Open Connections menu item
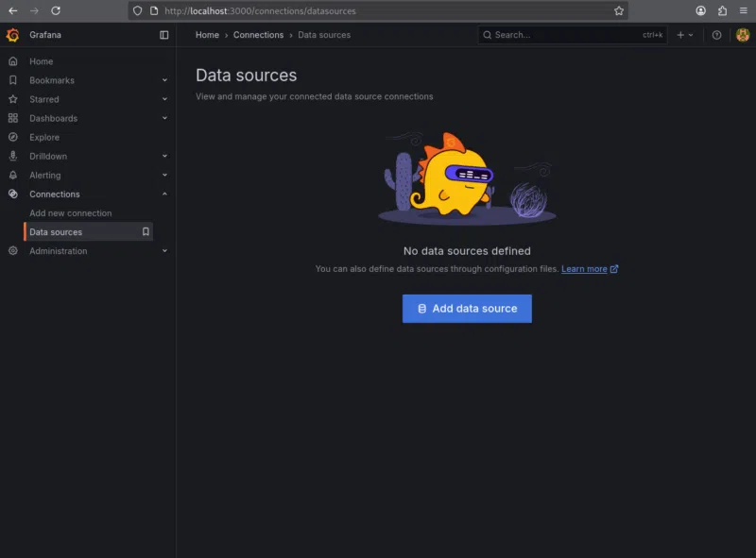This screenshot has width=756, height=558. pos(55,194)
